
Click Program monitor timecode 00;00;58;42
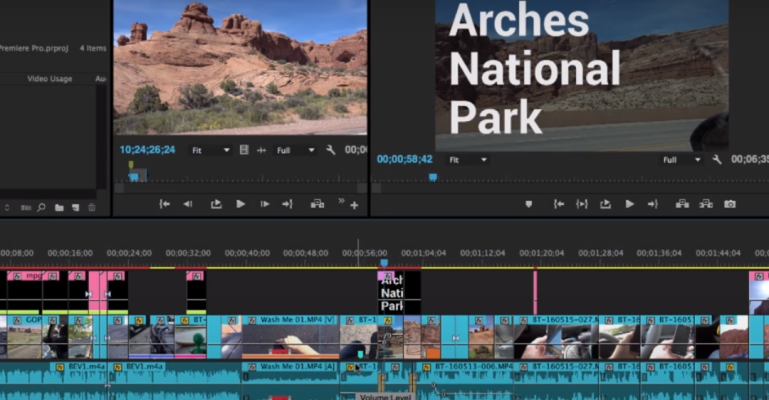(x=404, y=159)
